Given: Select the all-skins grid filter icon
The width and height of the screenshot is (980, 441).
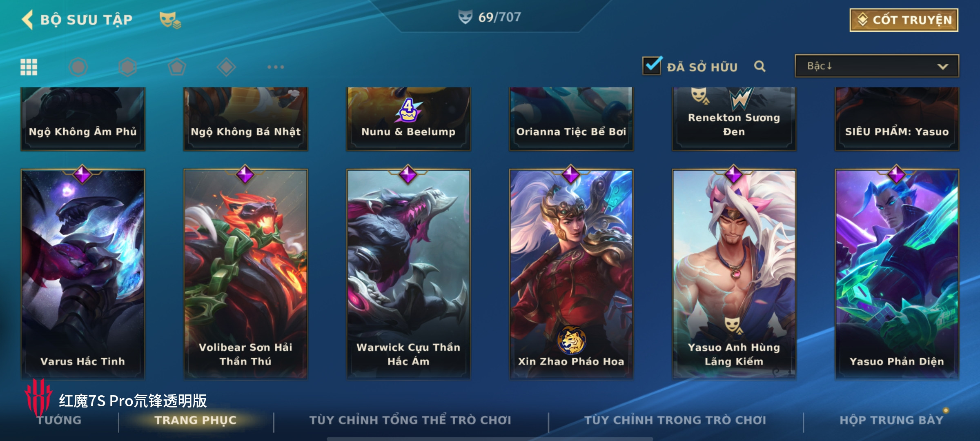Looking at the screenshot, I should [29, 67].
